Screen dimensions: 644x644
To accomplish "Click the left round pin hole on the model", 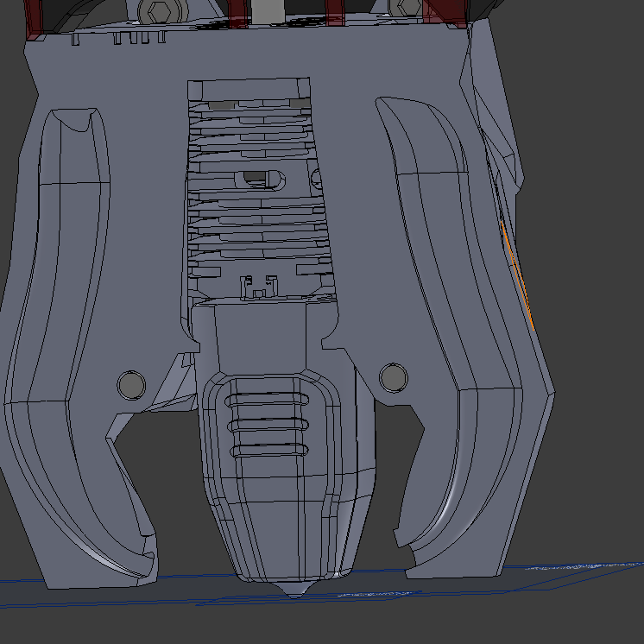I will coord(131,385).
